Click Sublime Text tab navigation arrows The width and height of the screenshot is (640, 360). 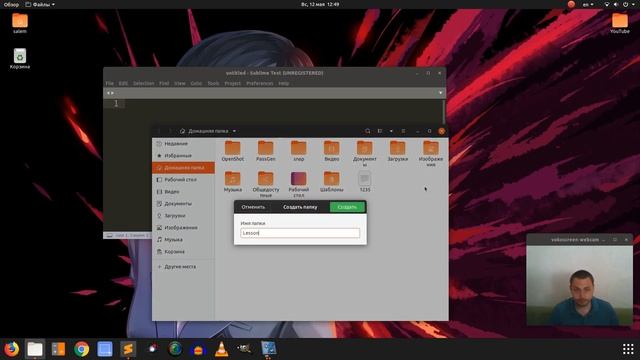point(110,93)
